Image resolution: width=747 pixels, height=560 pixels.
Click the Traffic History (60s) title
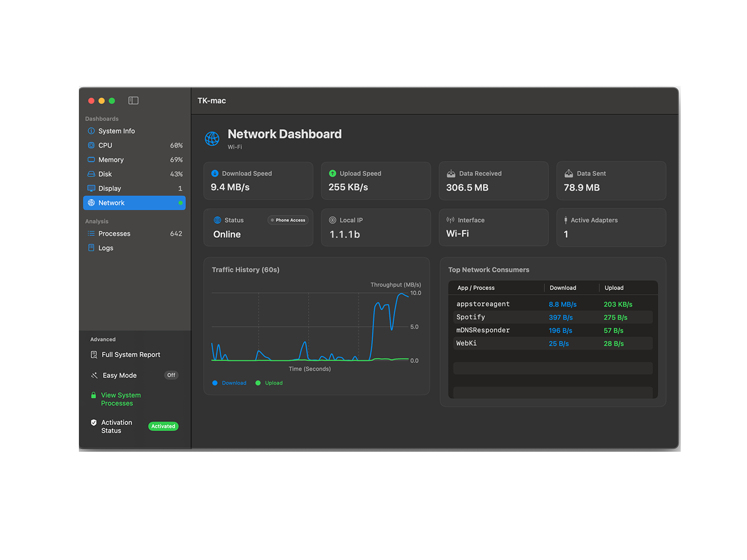point(246,270)
